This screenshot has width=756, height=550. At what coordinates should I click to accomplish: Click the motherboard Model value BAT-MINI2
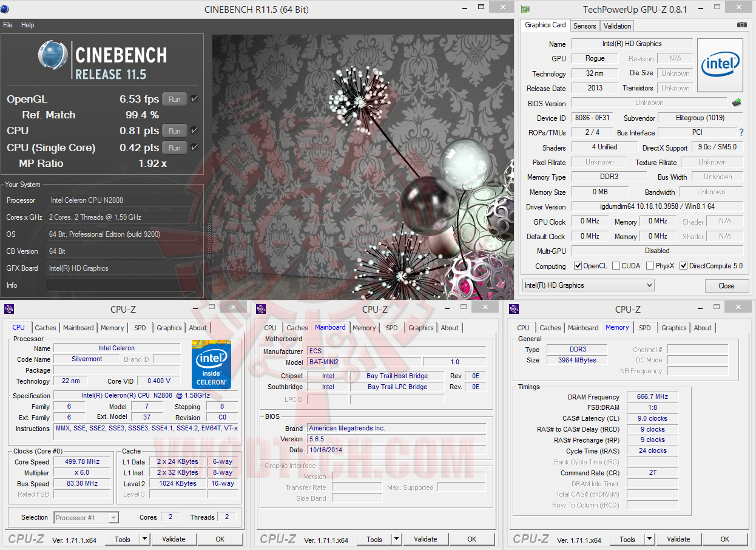point(363,362)
